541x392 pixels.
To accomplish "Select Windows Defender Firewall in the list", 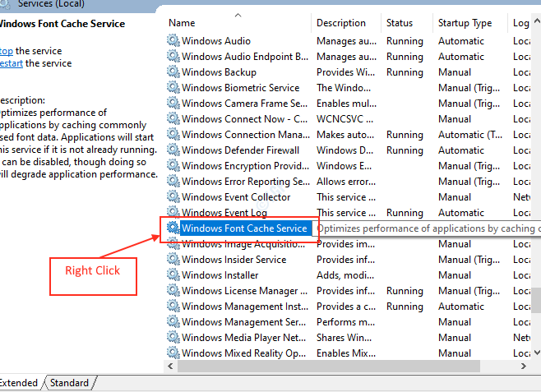I will [240, 150].
